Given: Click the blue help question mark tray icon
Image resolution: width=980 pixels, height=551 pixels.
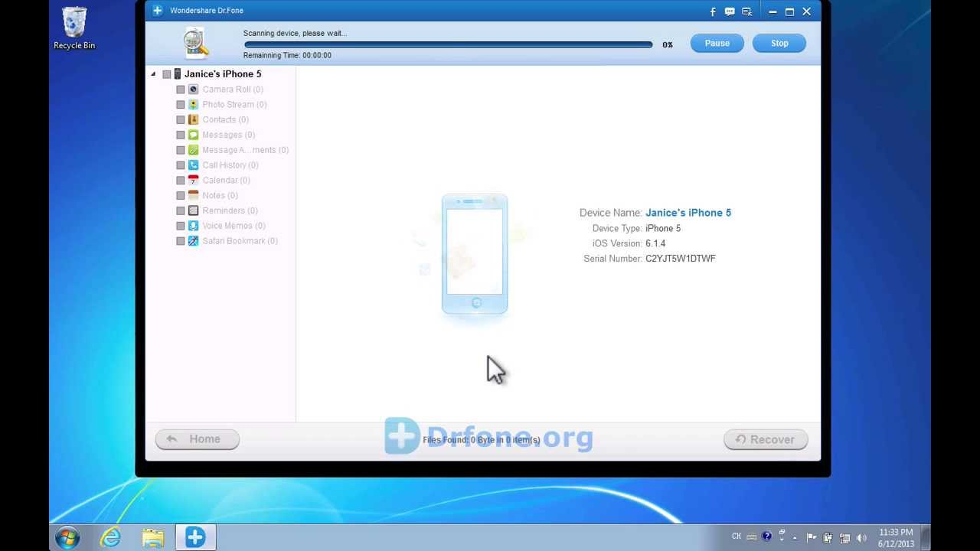Looking at the screenshot, I should coord(767,536).
